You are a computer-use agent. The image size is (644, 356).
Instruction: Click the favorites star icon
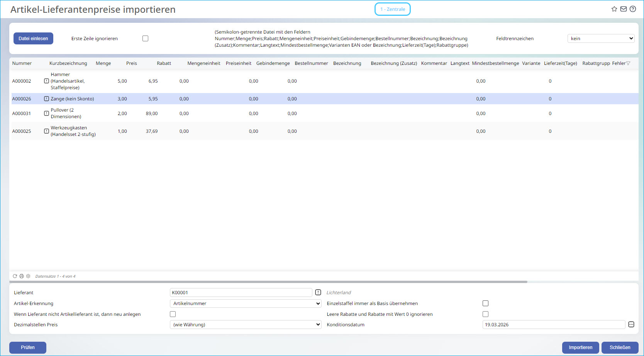(x=614, y=9)
